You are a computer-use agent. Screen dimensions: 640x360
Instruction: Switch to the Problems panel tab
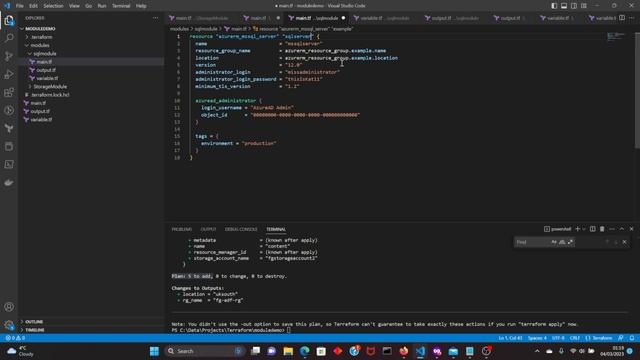pyautogui.click(x=182, y=229)
